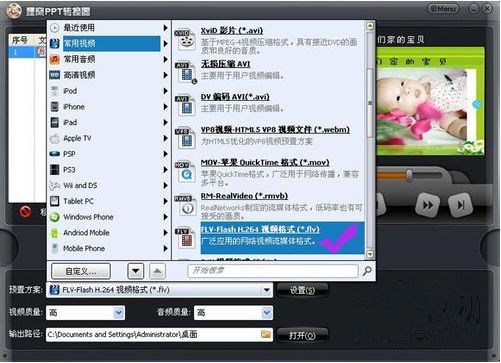Select the 常用视频 common video category
The height and width of the screenshot is (363, 501).
click(x=109, y=43)
